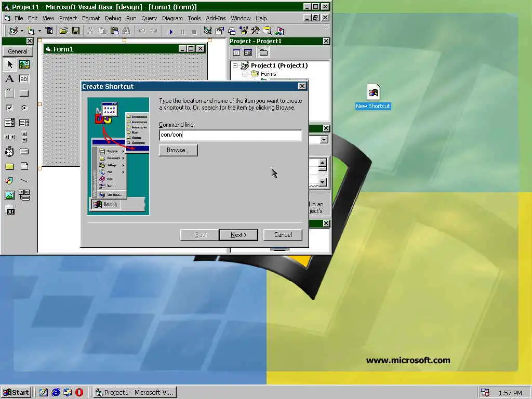Image resolution: width=532 pixels, height=399 pixels.
Task: Click View Object in the Project panel
Action: pyautogui.click(x=248, y=52)
